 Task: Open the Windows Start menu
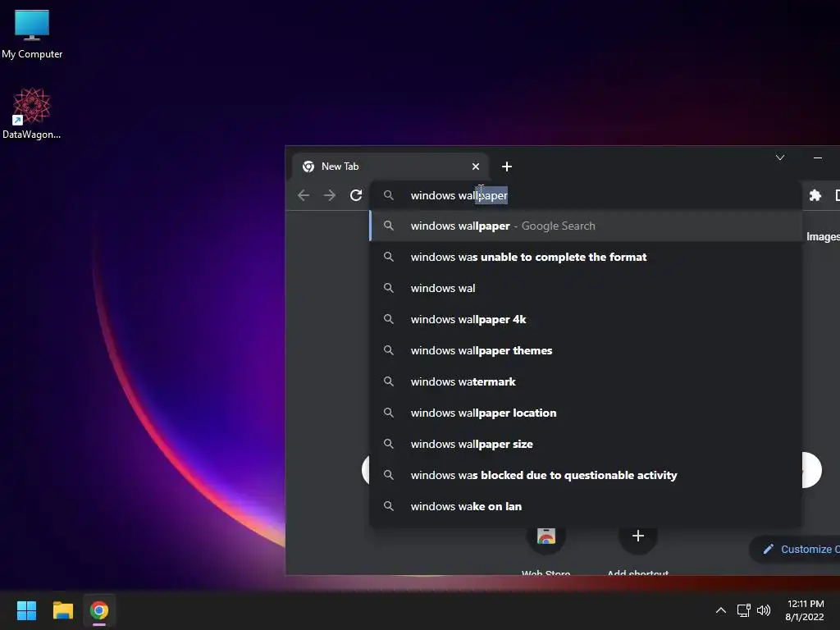(x=26, y=610)
